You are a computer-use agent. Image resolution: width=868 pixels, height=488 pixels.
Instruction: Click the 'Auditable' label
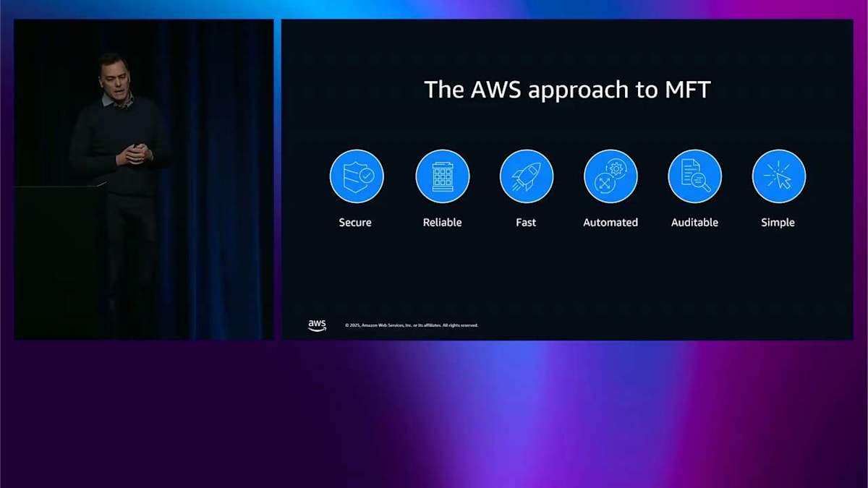click(694, 223)
